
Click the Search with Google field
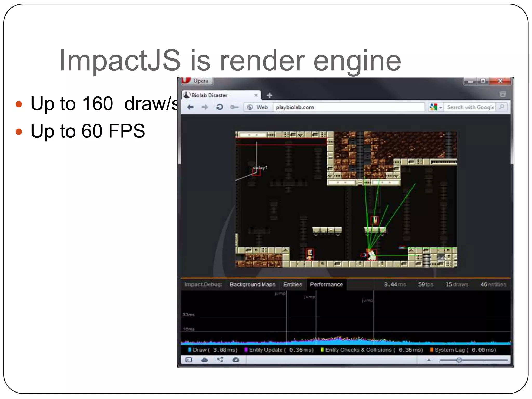pos(470,107)
